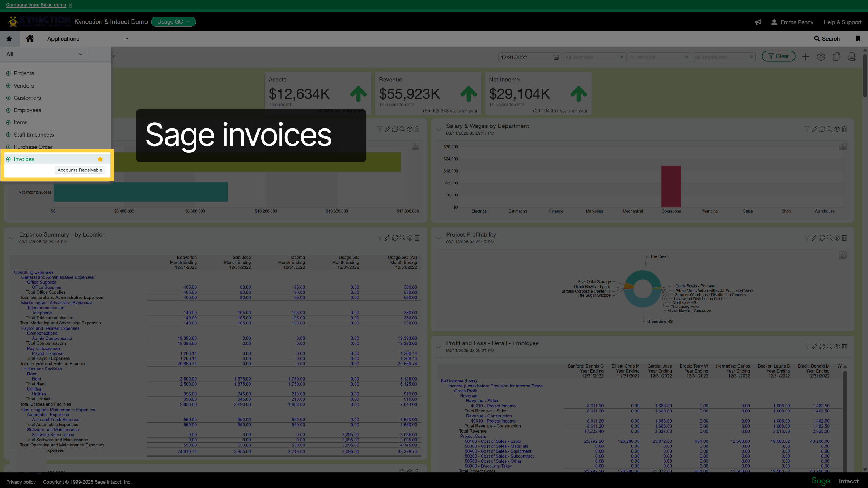Open the Search button in the navigation bar
Image resolution: width=868 pixels, height=488 pixels.
tap(827, 39)
